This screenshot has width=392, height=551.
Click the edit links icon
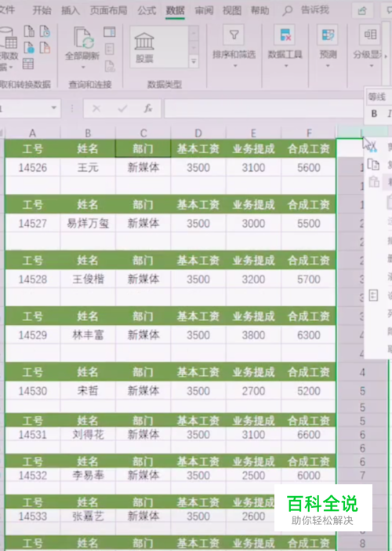[x=110, y=66]
